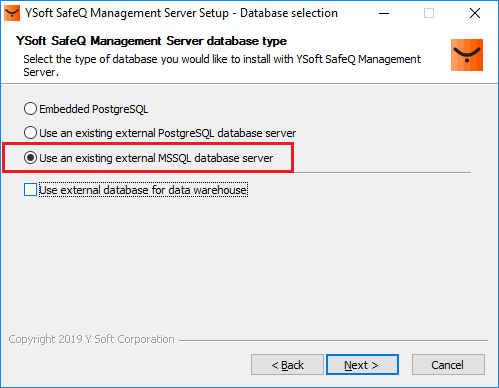Cancel the installation
The width and height of the screenshot is (499, 388).
[448, 365]
